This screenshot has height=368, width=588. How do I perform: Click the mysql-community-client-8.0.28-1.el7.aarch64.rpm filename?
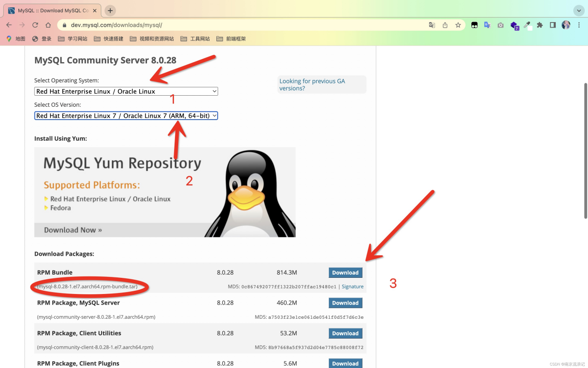(x=96, y=347)
